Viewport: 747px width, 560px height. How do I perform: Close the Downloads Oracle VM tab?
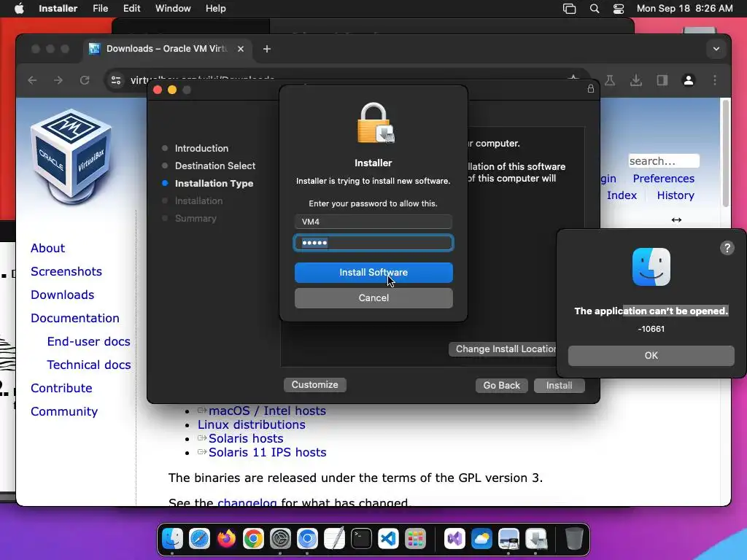(241, 49)
